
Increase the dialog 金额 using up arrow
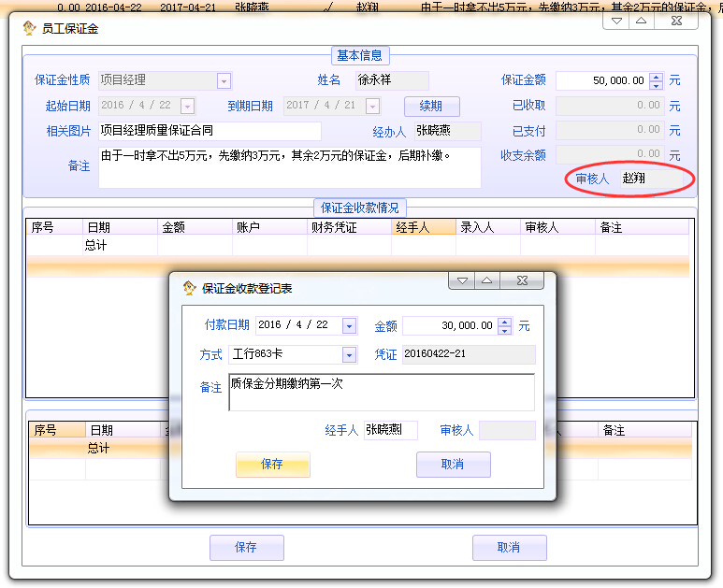pyautogui.click(x=505, y=322)
